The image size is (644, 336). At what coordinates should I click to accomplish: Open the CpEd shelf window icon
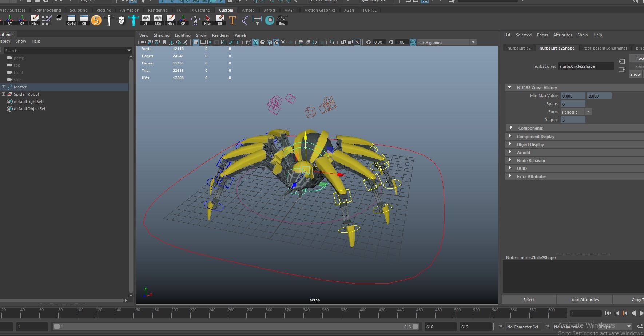[x=71, y=20]
